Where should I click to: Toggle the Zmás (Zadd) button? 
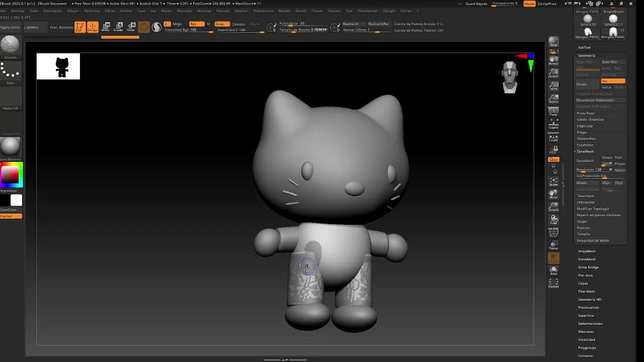[221, 24]
